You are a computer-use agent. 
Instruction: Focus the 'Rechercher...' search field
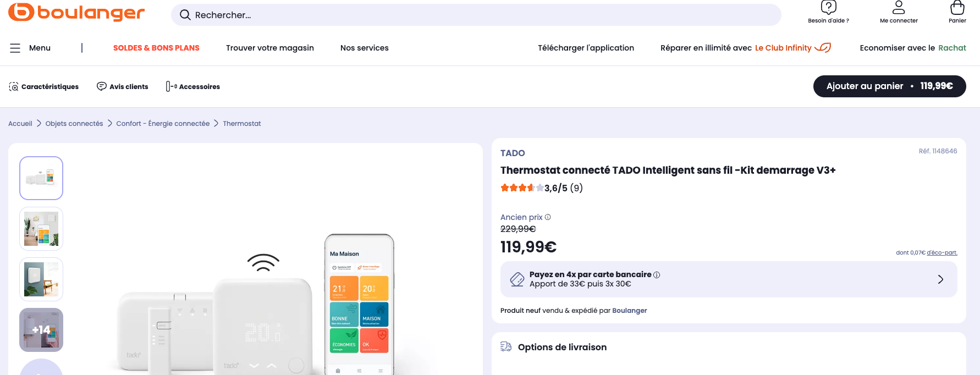(x=476, y=15)
